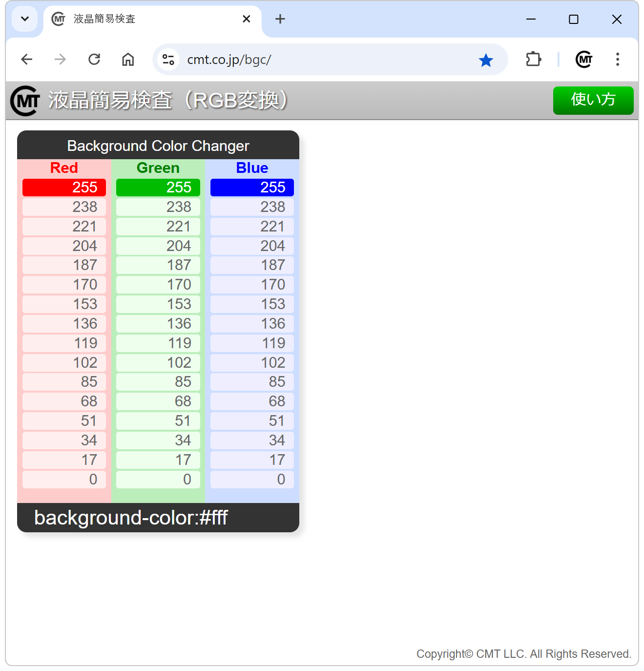Pick Red 68

pos(64,401)
